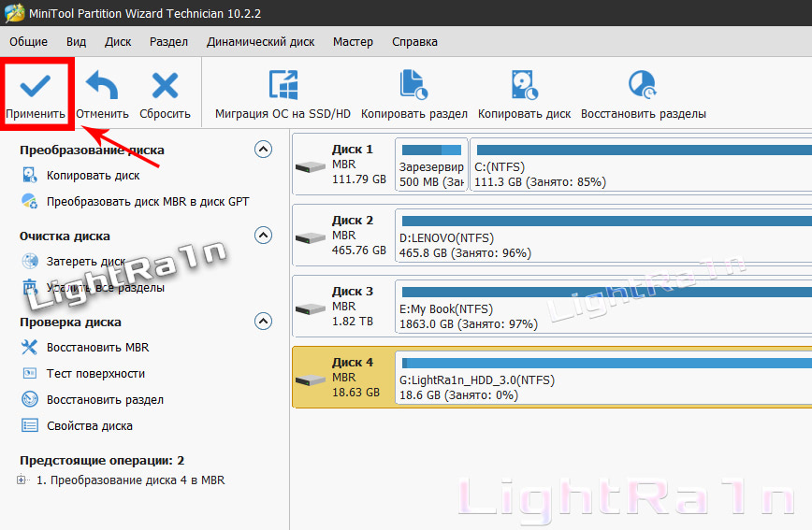The image size is (812, 530).
Task: Click Восстановить раздел link in sidebar
Action: (x=105, y=399)
